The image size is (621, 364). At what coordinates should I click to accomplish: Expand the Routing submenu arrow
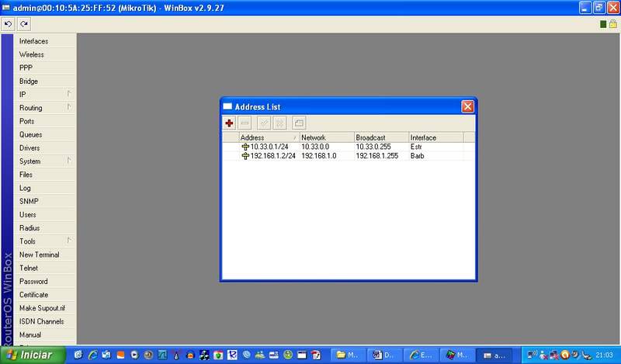coord(69,107)
